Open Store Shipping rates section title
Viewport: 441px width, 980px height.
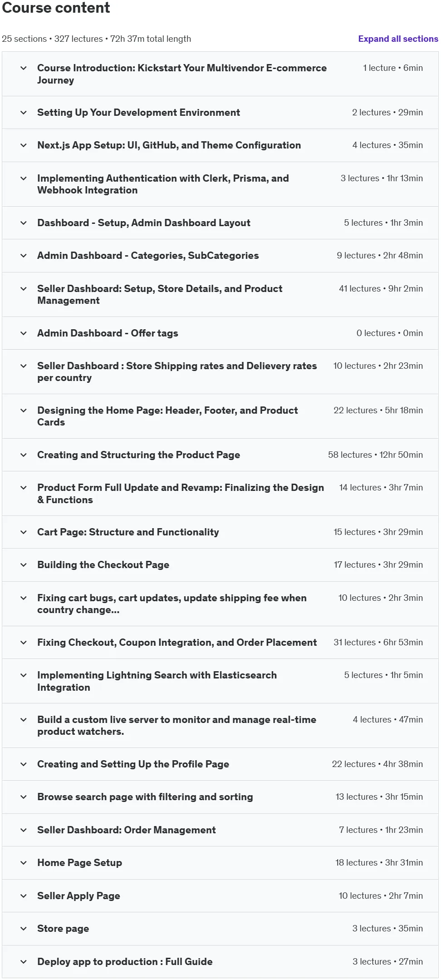click(x=177, y=372)
